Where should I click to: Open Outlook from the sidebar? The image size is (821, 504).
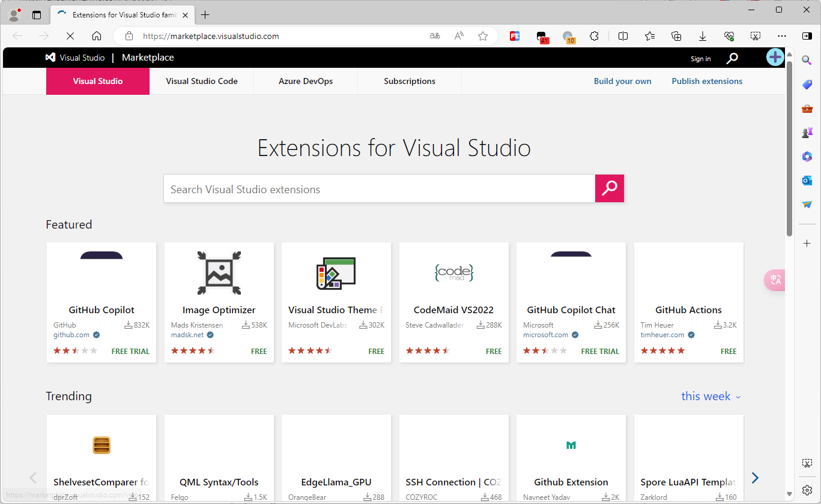(807, 180)
